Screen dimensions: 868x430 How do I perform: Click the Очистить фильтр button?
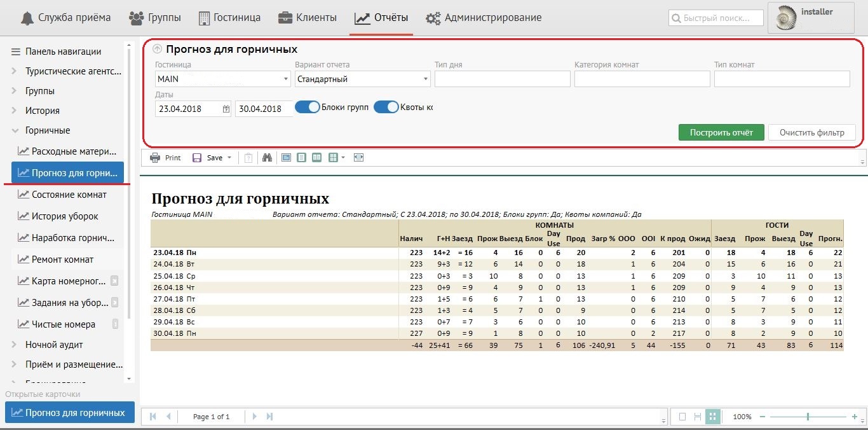tap(811, 132)
